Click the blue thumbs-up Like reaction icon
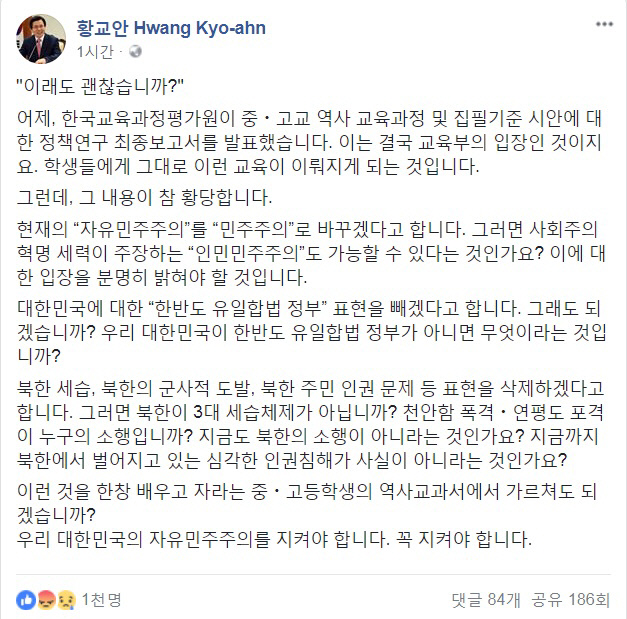The width and height of the screenshot is (627, 619). tap(26, 600)
